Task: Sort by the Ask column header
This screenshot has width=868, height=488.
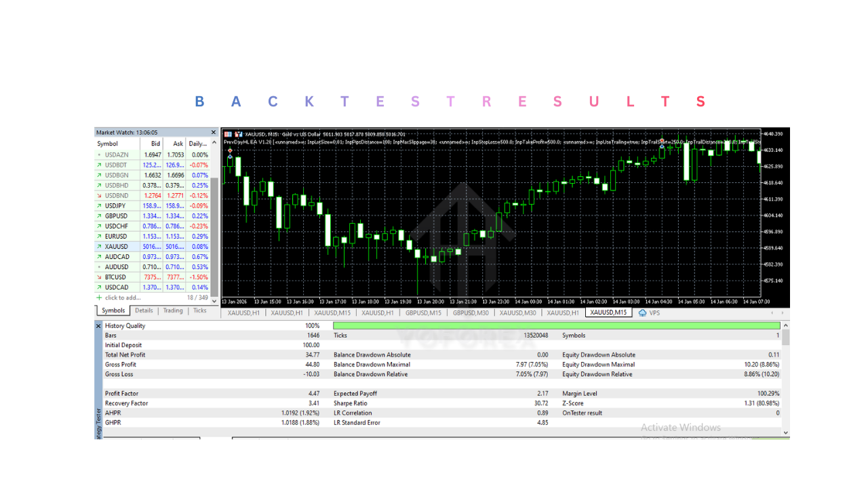Action: coord(175,144)
